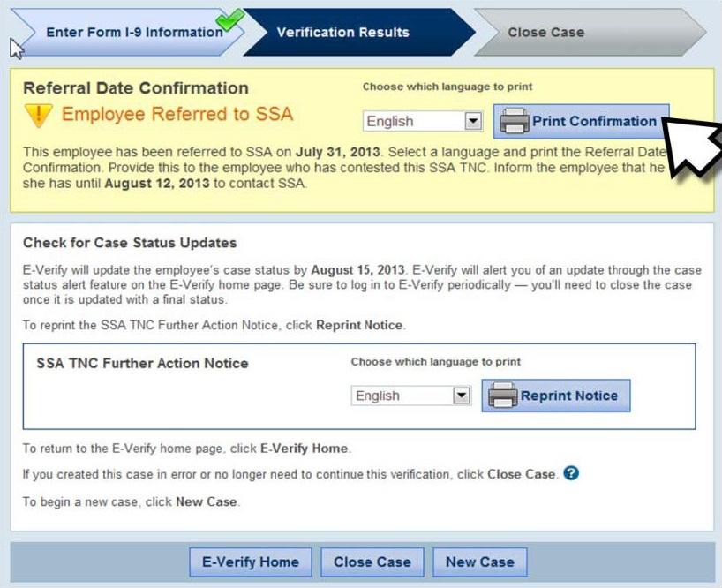The height and width of the screenshot is (588, 722).
Task: Click the printer icon on Print Confirmation
Action: point(515,121)
